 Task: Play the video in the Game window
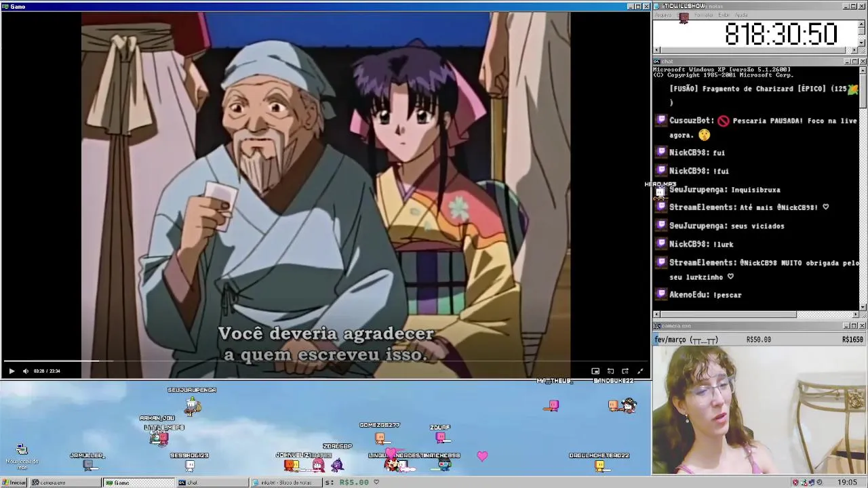12,371
